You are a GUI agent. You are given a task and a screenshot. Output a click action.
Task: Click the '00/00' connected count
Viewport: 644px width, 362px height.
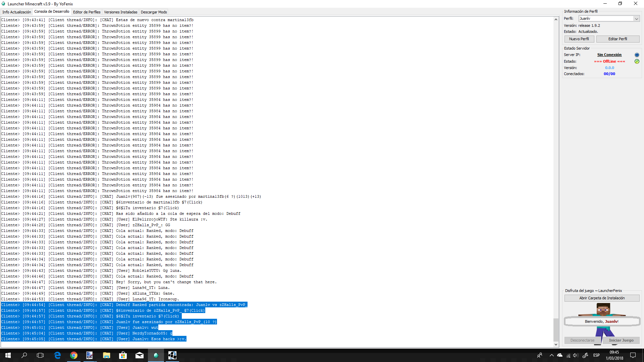click(609, 74)
